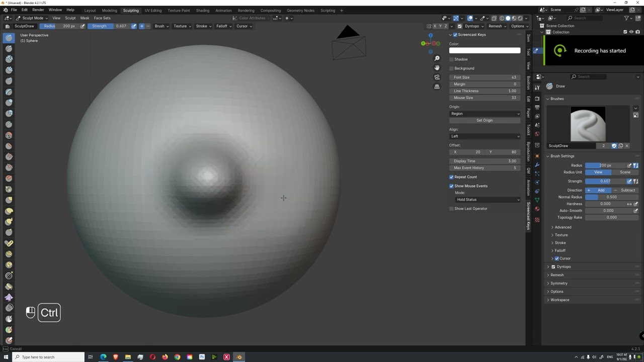The image size is (644, 362).
Task: Enable Show Last Operator checkbox
Action: tap(452, 209)
